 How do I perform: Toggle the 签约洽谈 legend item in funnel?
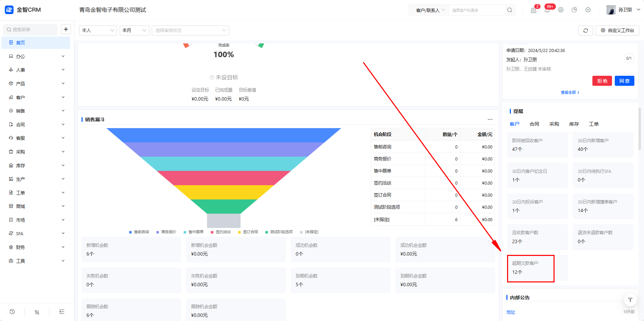click(x=221, y=232)
